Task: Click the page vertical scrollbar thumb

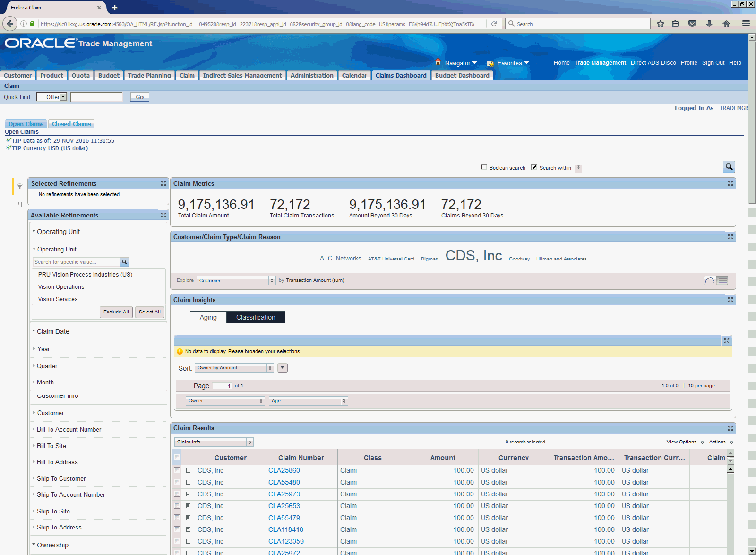Action: pos(752,123)
